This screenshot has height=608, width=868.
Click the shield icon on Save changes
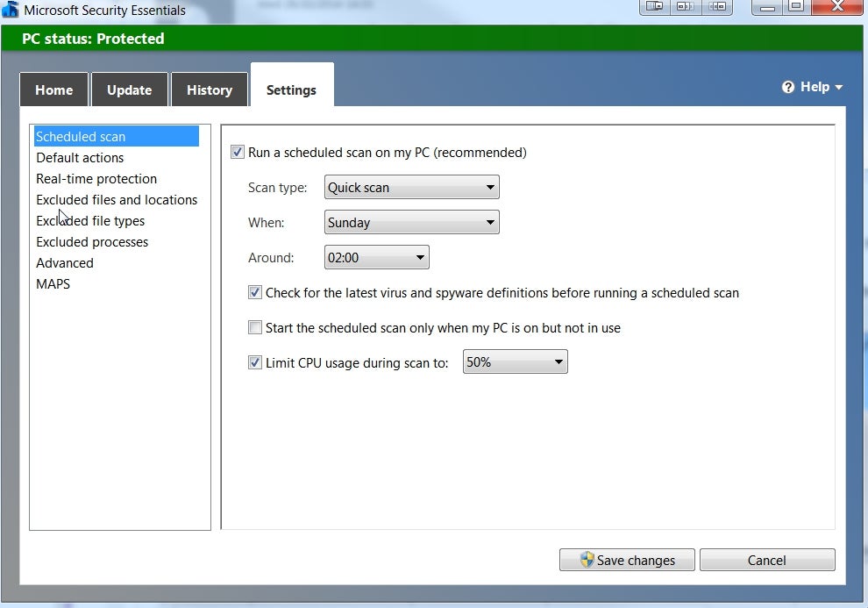(x=587, y=559)
